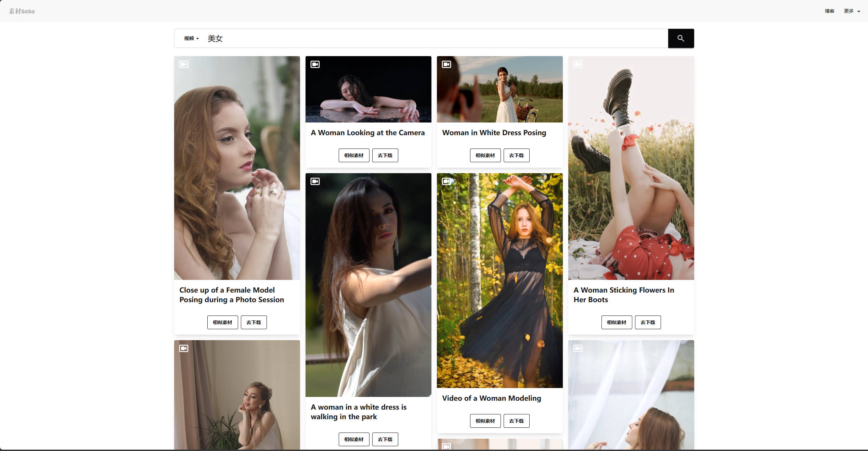Click video icon on Woman Looking at Camera
Viewport: 868px width, 451px height.
click(315, 64)
